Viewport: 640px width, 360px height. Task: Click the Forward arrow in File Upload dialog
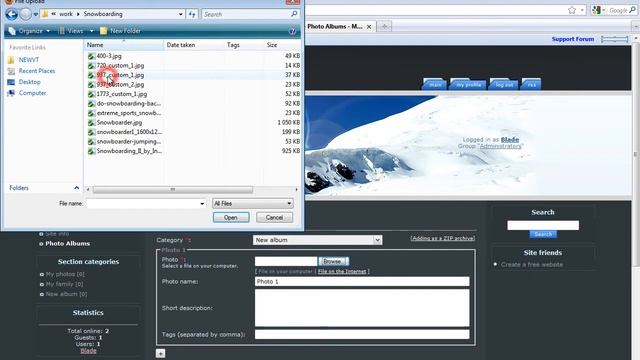[x=25, y=14]
